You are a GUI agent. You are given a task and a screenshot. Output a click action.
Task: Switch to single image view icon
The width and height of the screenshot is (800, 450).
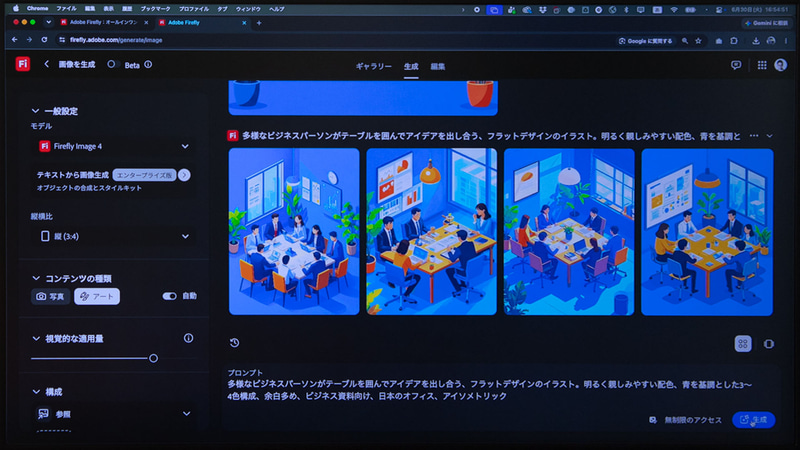(768, 344)
